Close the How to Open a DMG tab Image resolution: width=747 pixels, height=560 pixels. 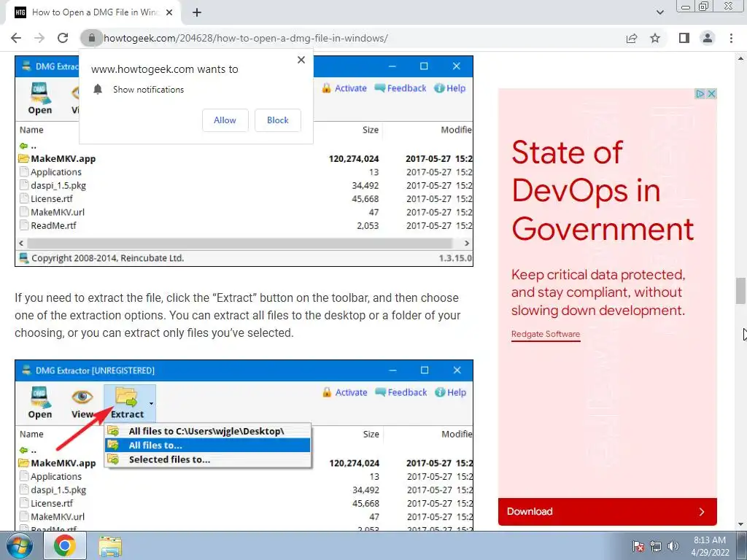169,13
